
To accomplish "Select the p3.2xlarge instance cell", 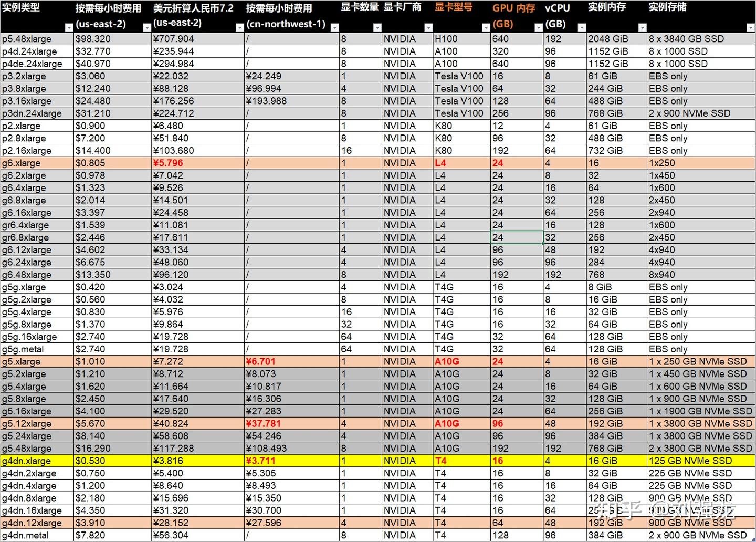I will tap(37, 76).
